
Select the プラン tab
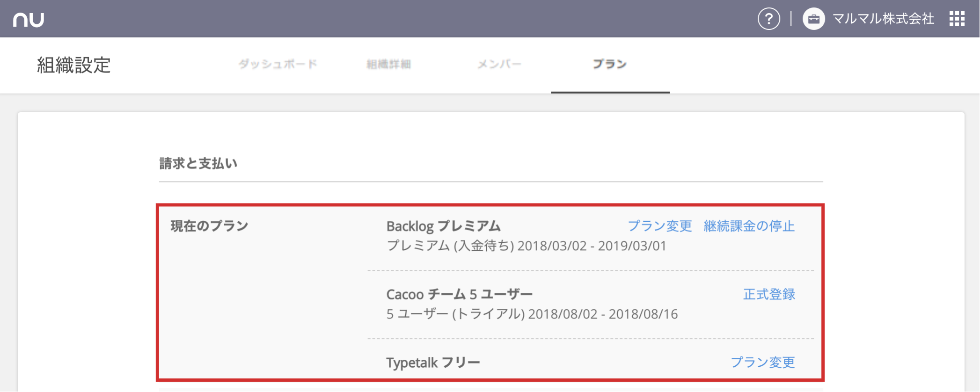click(610, 64)
